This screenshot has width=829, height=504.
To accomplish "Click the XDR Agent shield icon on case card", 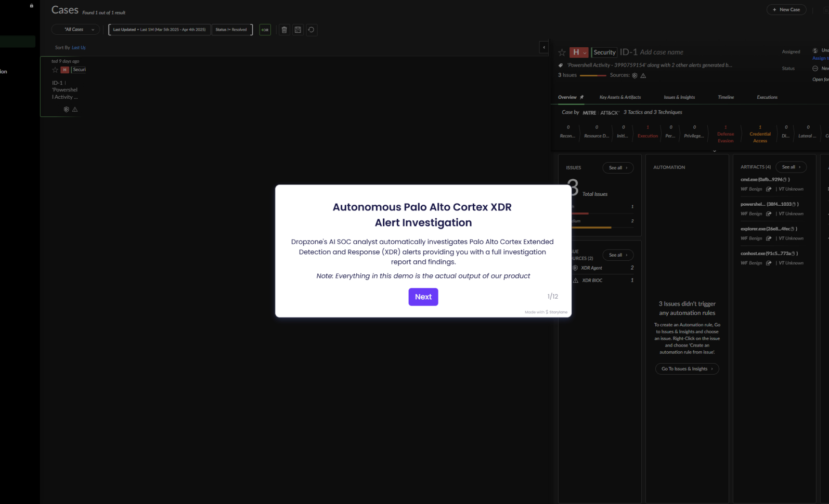I will (66, 109).
